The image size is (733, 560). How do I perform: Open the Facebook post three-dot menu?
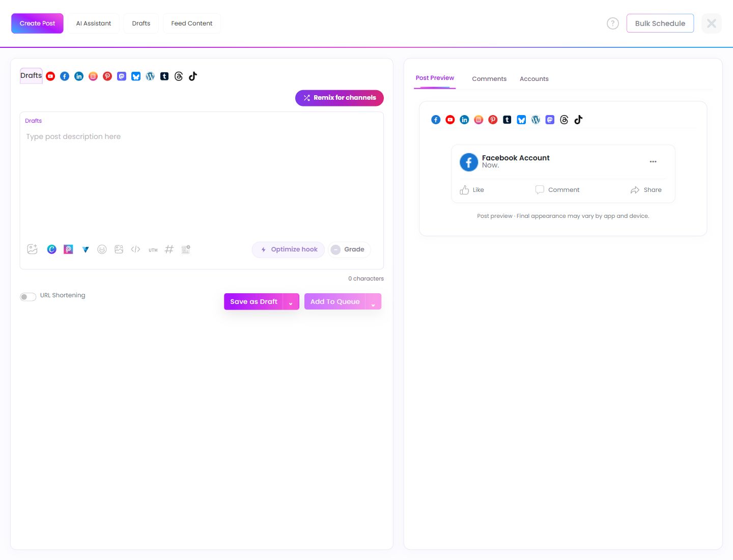click(x=653, y=161)
